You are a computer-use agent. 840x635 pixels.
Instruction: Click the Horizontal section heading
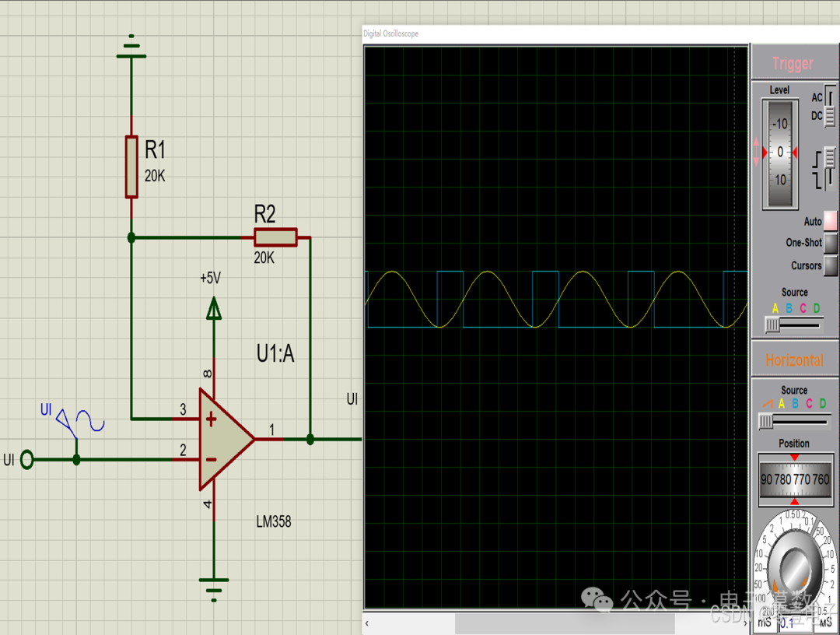tap(794, 360)
